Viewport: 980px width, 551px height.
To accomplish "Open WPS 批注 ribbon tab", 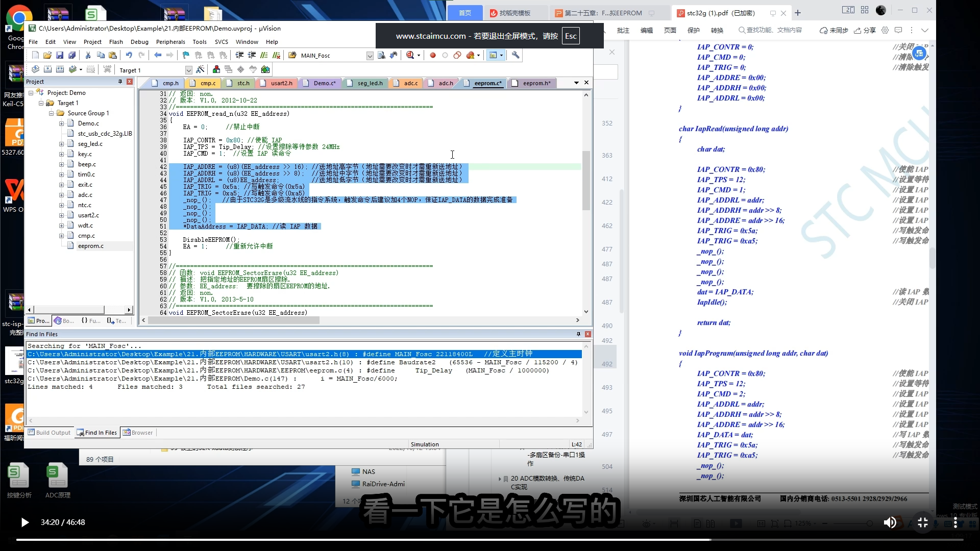I will (623, 30).
